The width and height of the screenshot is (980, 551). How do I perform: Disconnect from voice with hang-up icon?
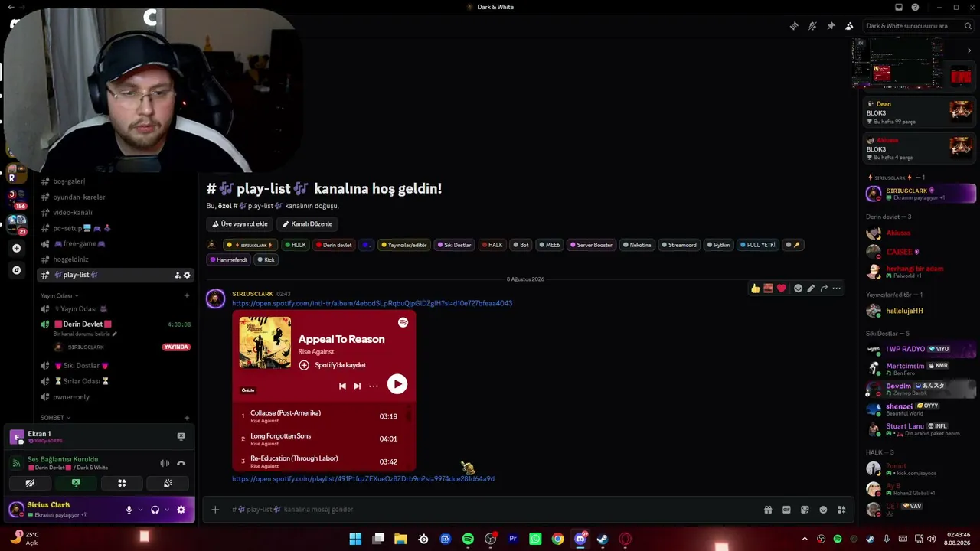[x=181, y=463]
